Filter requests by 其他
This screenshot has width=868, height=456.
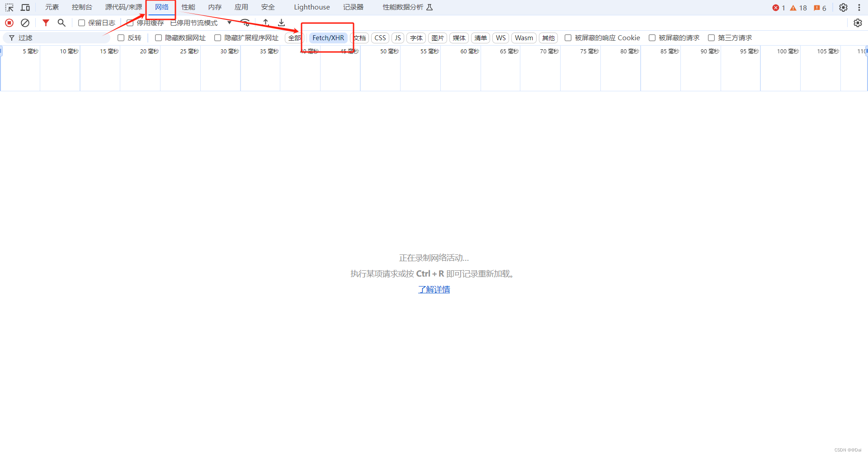pyautogui.click(x=548, y=38)
